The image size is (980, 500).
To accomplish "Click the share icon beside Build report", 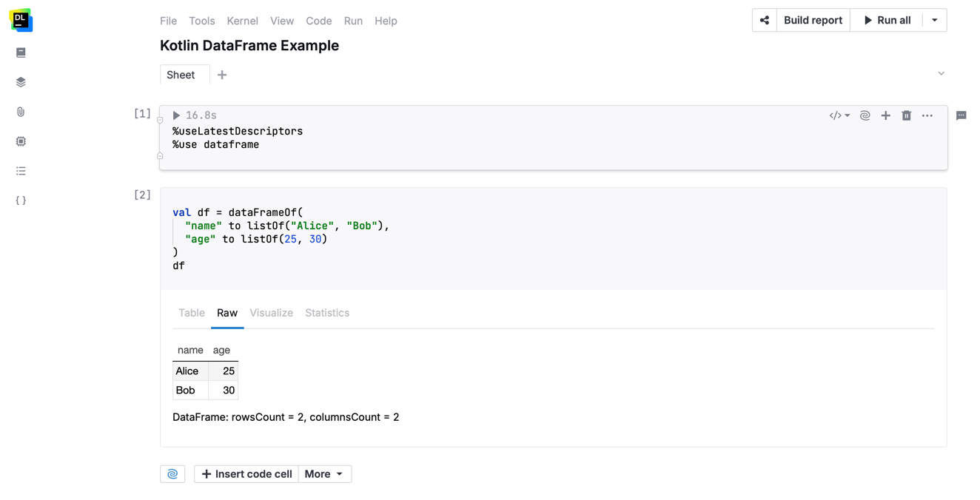I will pos(765,21).
